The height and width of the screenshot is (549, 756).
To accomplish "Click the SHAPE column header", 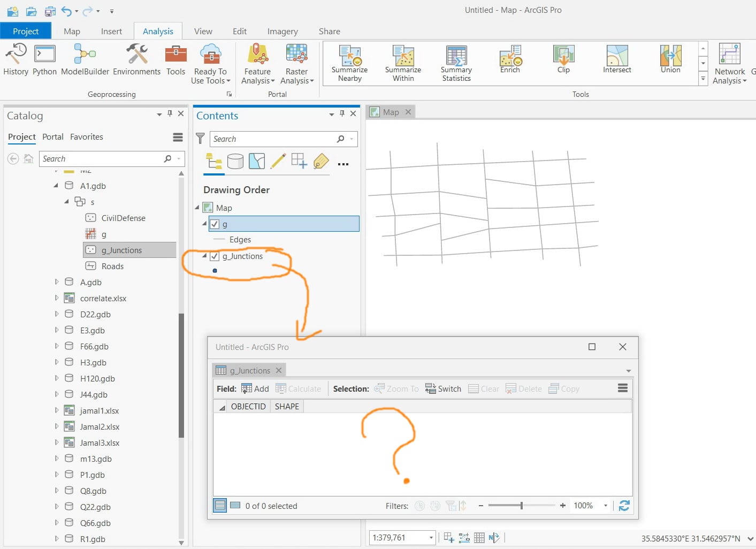I will (x=287, y=407).
